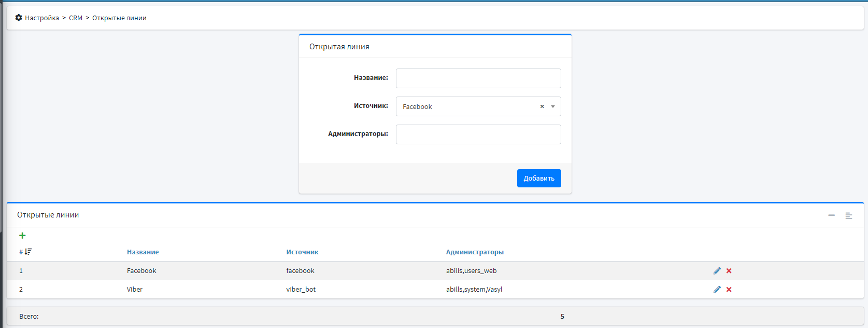Clear the Facebook source selection
868x328 pixels.
542,106
